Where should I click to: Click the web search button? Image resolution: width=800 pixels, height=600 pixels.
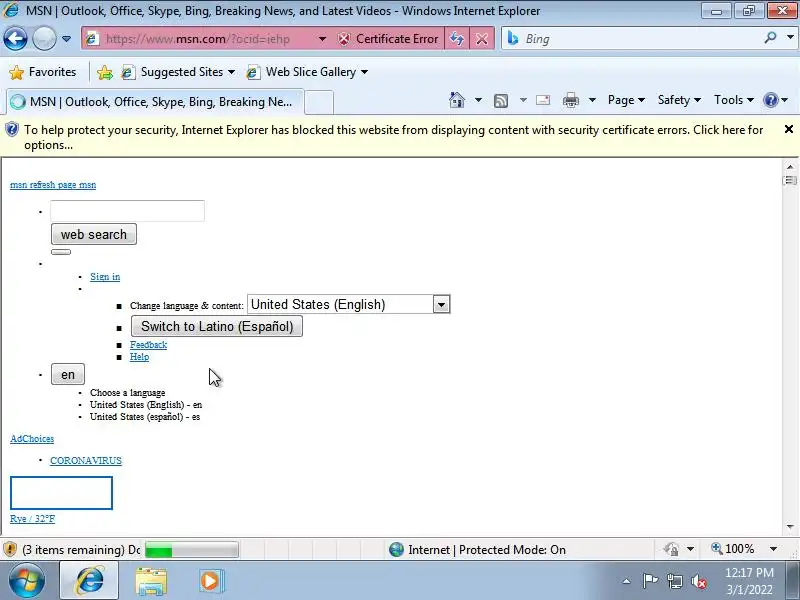pos(94,234)
